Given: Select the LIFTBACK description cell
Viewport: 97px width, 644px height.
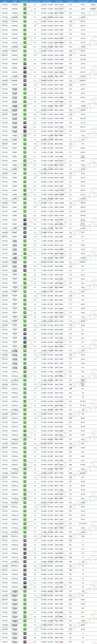Looking at the screenshot, I should coord(93,9).
